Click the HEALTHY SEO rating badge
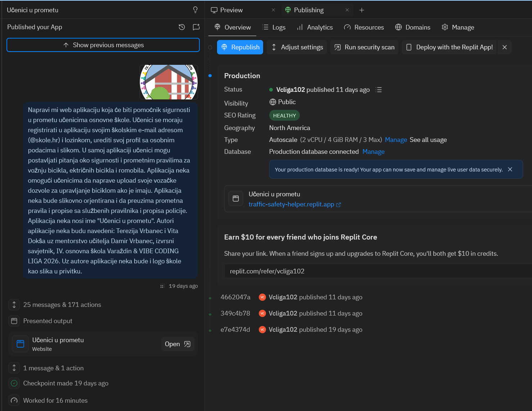This screenshot has width=532, height=411. pos(284,115)
